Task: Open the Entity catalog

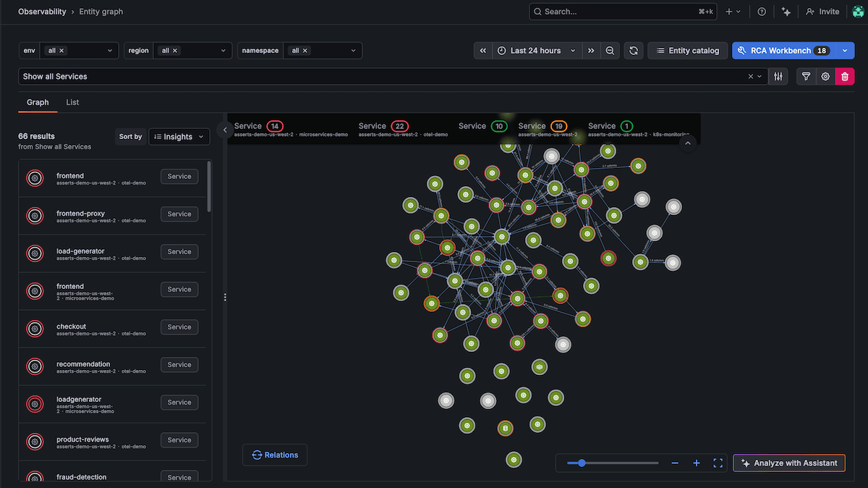Action: click(x=687, y=50)
